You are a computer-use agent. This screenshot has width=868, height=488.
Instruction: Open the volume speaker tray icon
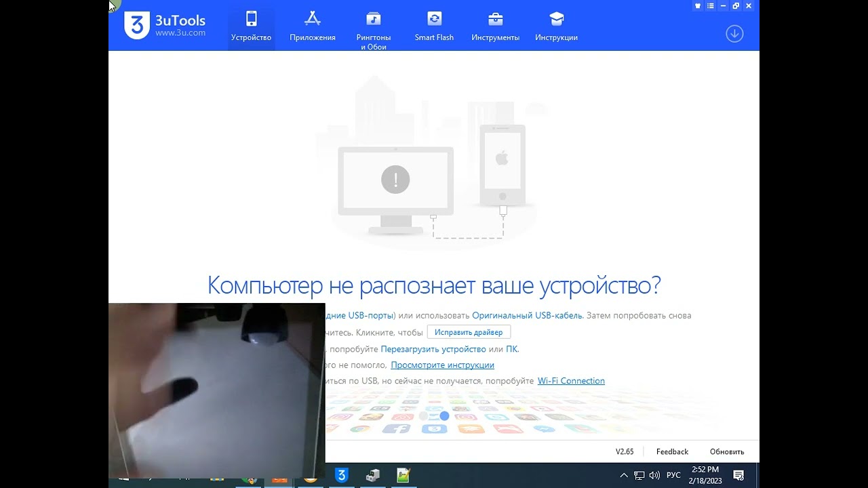pyautogui.click(x=654, y=475)
